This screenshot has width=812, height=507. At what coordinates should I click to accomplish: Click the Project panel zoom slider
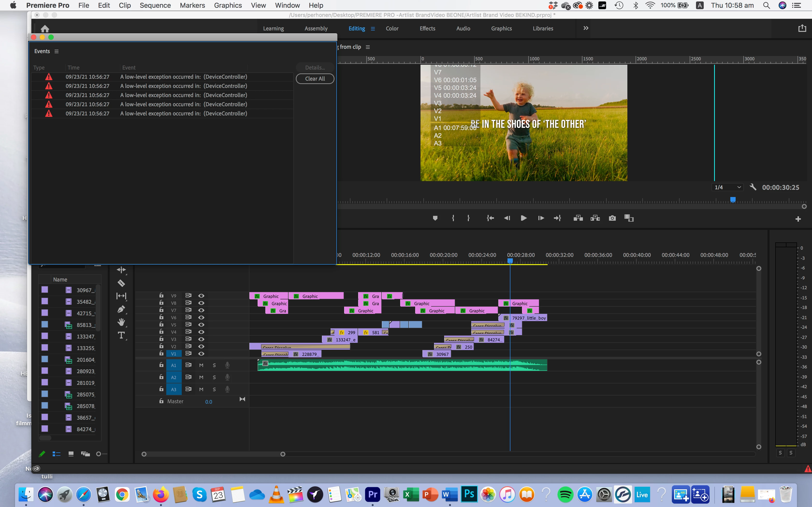tap(99, 454)
